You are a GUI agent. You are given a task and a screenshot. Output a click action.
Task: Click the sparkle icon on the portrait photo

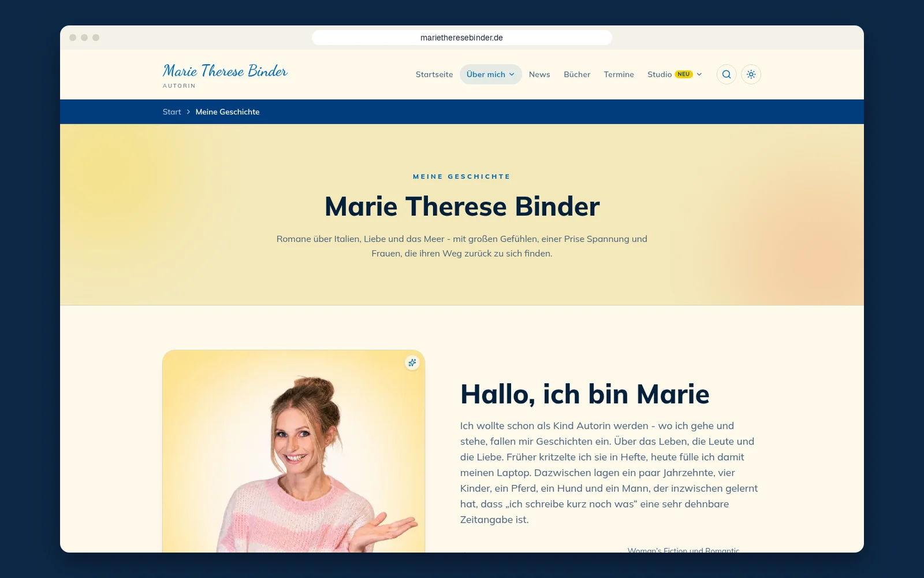[x=412, y=363]
